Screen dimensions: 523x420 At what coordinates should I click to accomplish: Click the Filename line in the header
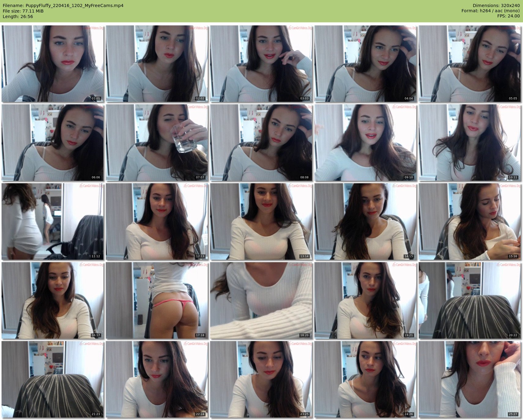63,6
